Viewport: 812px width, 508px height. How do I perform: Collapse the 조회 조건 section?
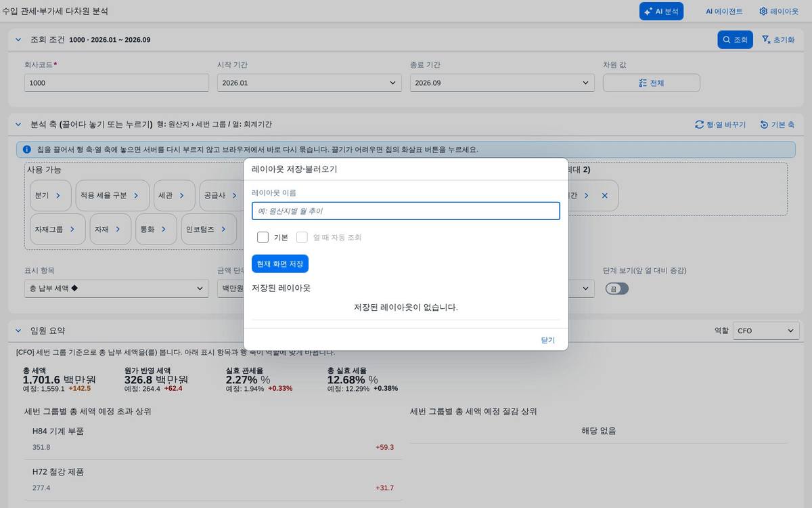18,40
